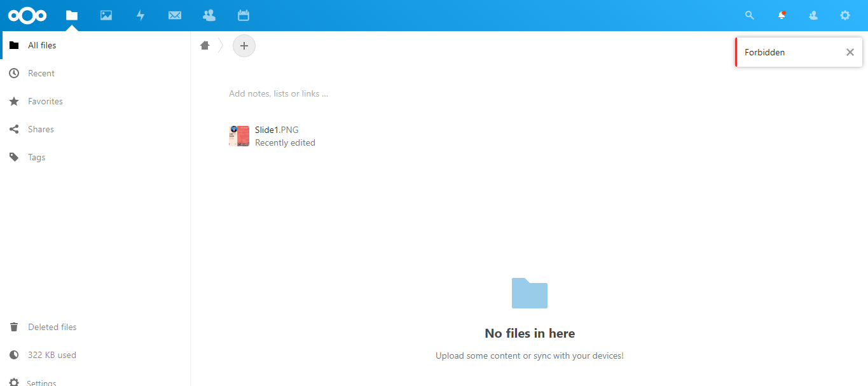Click the Nextcloud logo in the header

(27, 15)
